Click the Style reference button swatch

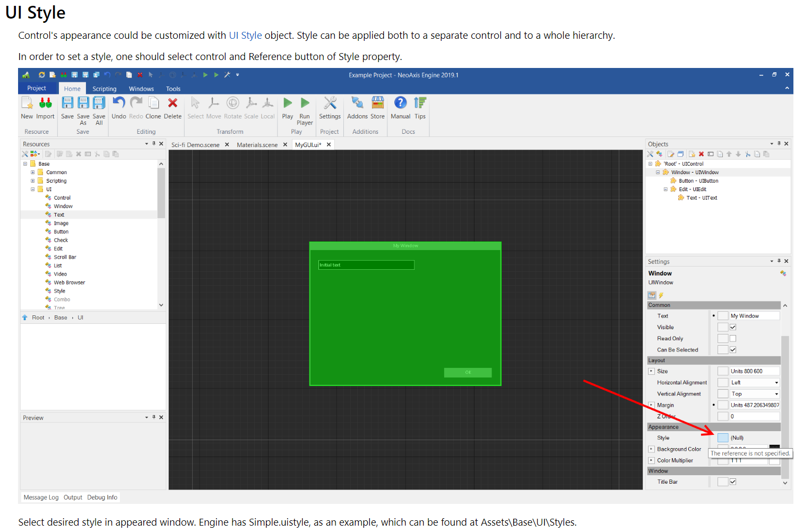[723, 438]
